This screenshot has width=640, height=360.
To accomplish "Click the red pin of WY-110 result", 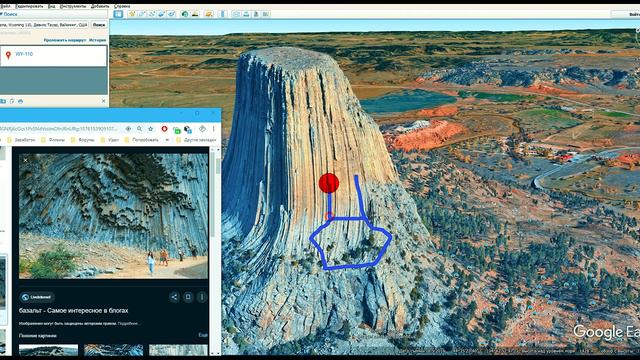I will click(x=8, y=55).
